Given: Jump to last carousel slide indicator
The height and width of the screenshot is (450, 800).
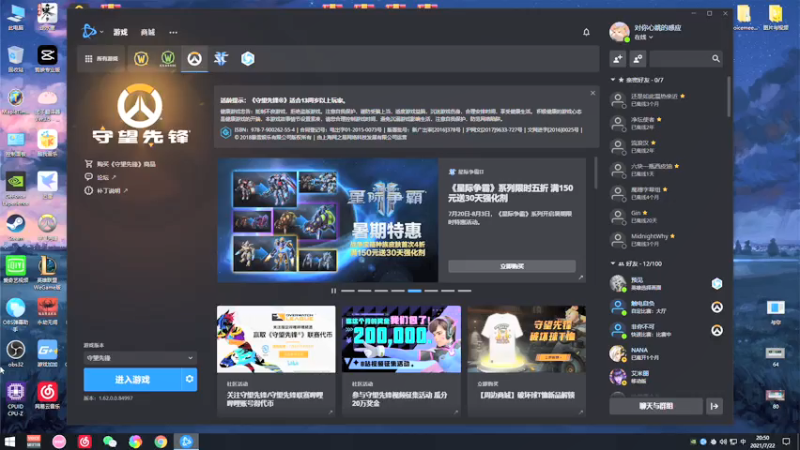Looking at the screenshot, I should point(464,291).
